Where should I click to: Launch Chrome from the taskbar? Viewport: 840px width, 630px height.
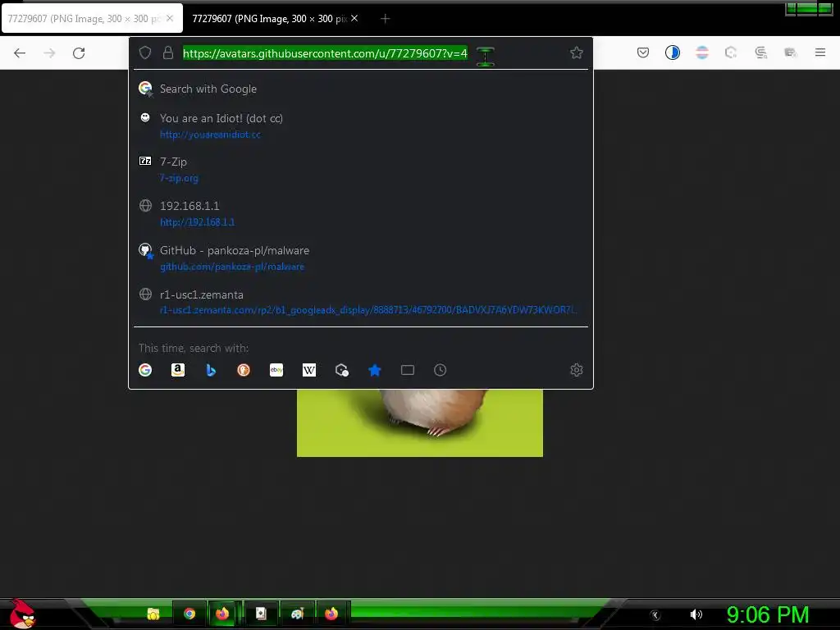(x=189, y=614)
